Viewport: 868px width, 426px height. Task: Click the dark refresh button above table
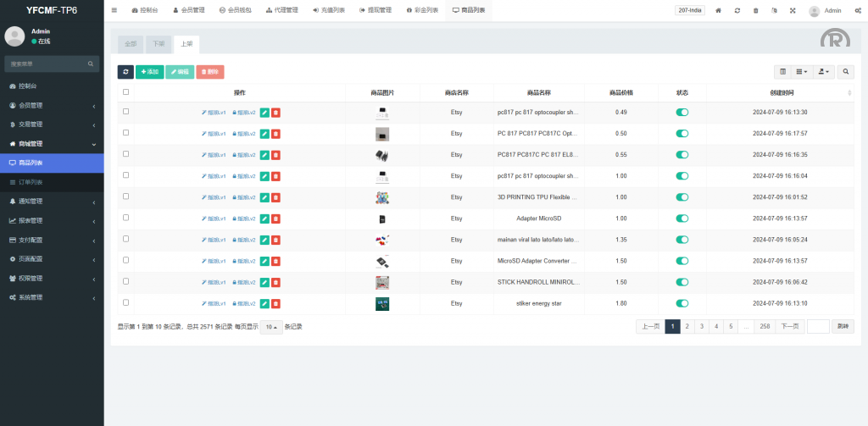(x=125, y=72)
